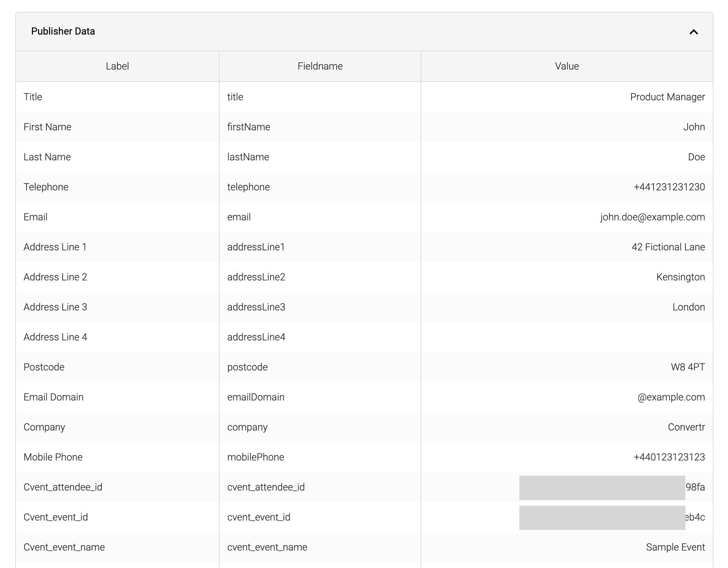Click the Address Line 2 label
This screenshot has width=728, height=568.
[x=55, y=277]
